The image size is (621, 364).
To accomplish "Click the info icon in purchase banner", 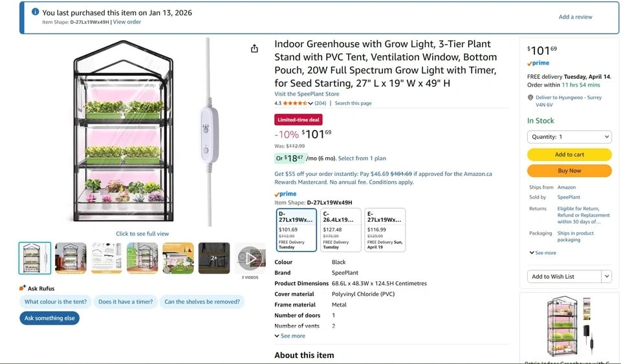I will [34, 12].
